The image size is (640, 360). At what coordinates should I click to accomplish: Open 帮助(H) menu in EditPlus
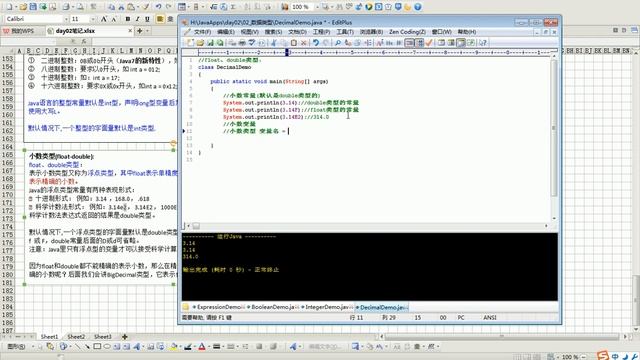pos(467,32)
